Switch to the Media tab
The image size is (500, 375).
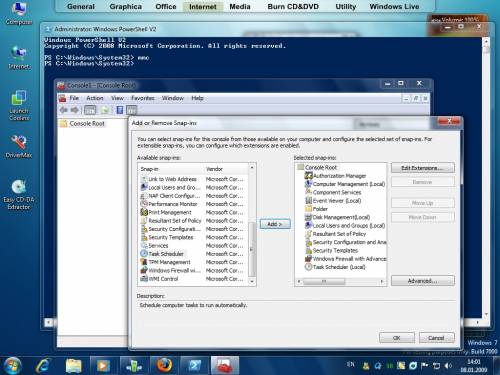(240, 6)
